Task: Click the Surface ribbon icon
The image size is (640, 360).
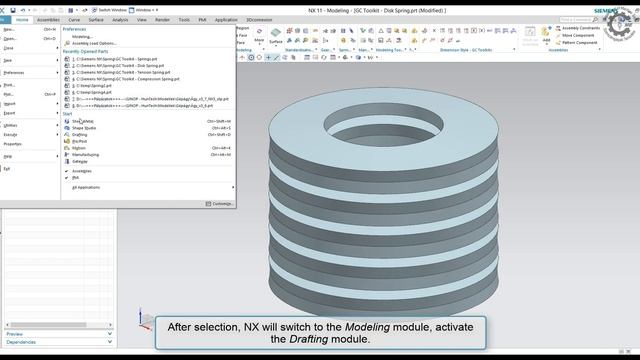Action: click(276, 36)
